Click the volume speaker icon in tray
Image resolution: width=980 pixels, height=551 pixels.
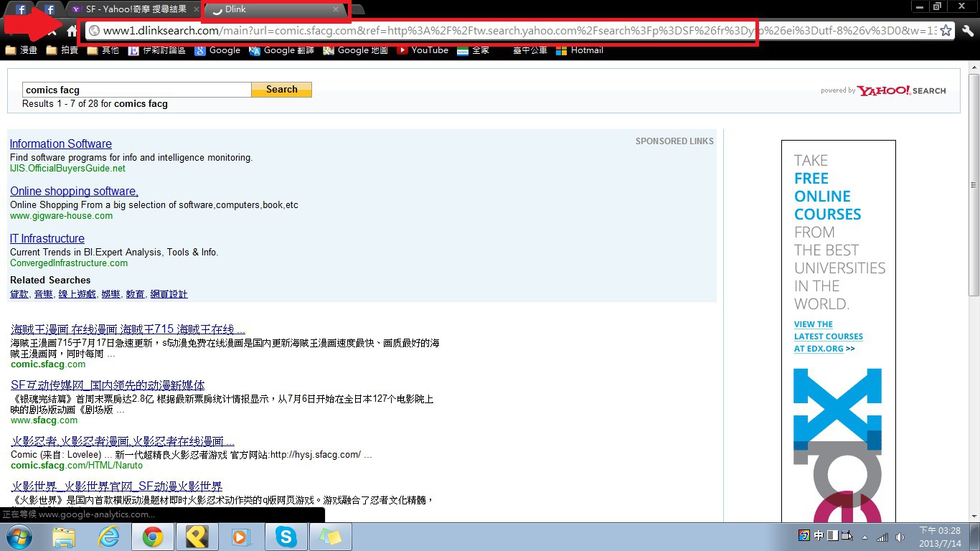pos(901,537)
